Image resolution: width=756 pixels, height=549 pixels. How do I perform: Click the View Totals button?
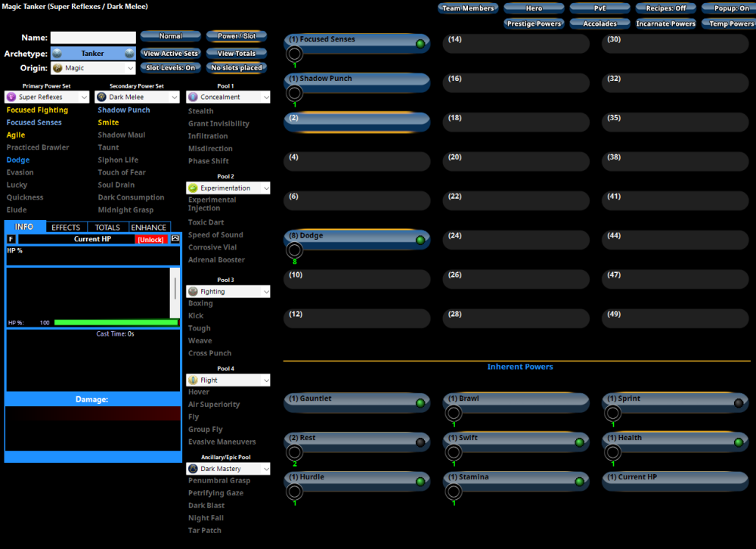click(236, 54)
